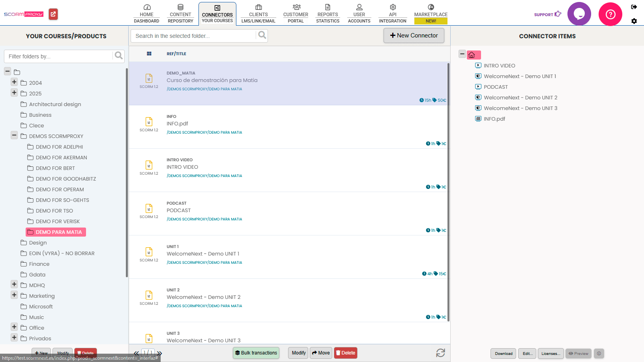Click the red Delete button in center panel
Image resolution: width=644 pixels, height=362 pixels.
coord(346,353)
